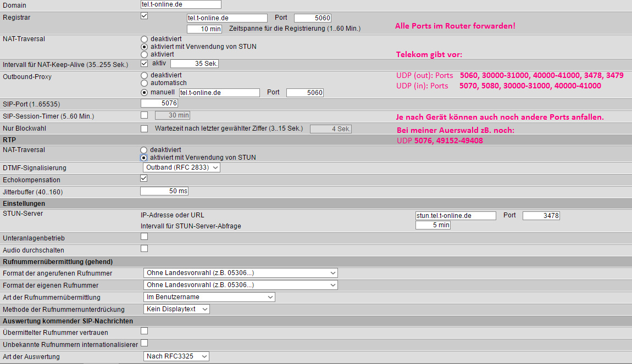Click the 'Telekom gibt vor:' note
The width and height of the screenshot is (632, 364).
(x=429, y=54)
